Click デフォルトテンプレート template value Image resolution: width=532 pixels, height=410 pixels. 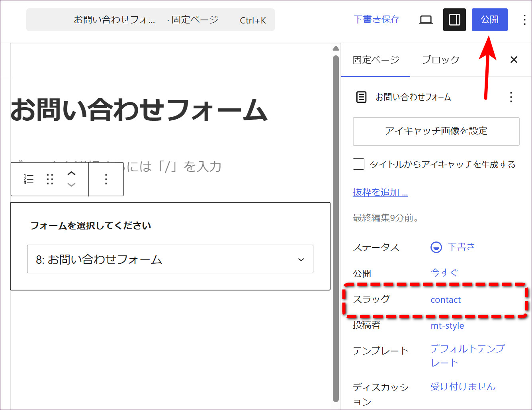[467, 355]
